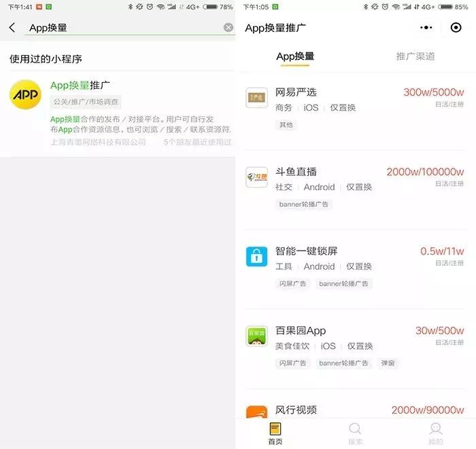Tap the circular close mini program icon
Screen dimensions: 476x449
coord(456,28)
